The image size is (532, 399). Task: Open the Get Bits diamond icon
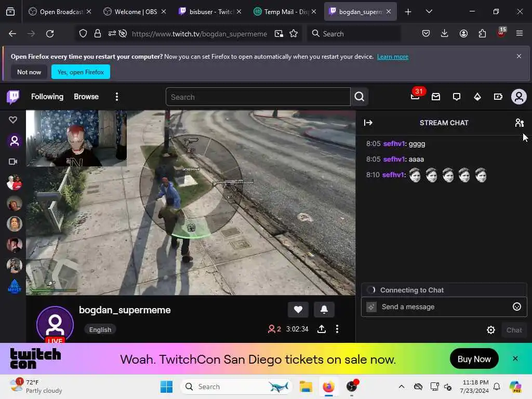pos(477,97)
